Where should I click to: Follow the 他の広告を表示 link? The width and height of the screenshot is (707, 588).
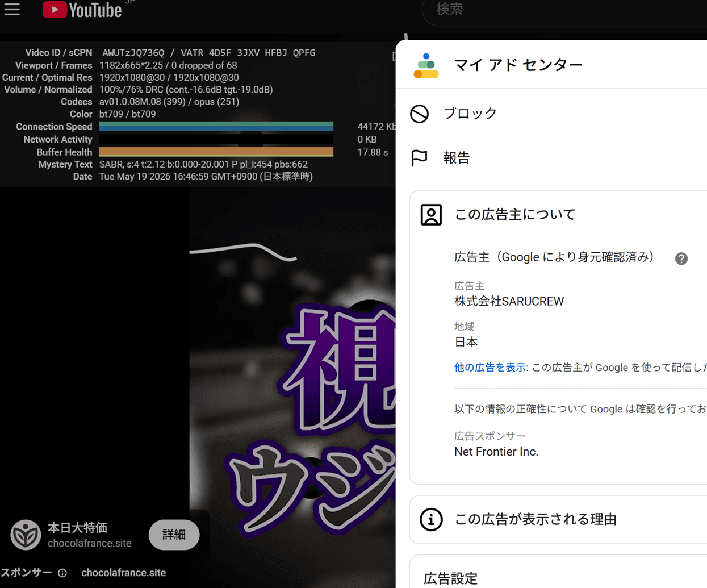tap(490, 368)
